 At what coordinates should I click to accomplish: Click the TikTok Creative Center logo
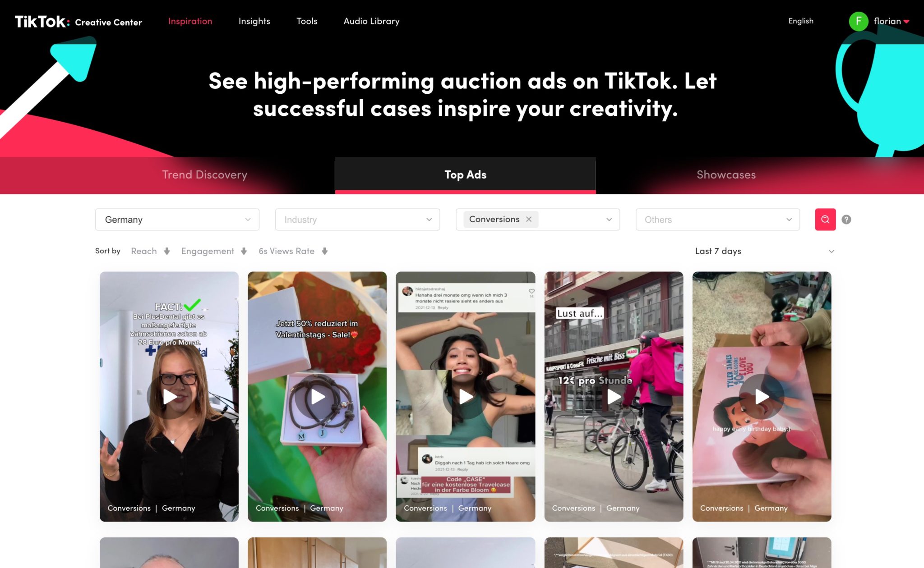click(x=78, y=22)
